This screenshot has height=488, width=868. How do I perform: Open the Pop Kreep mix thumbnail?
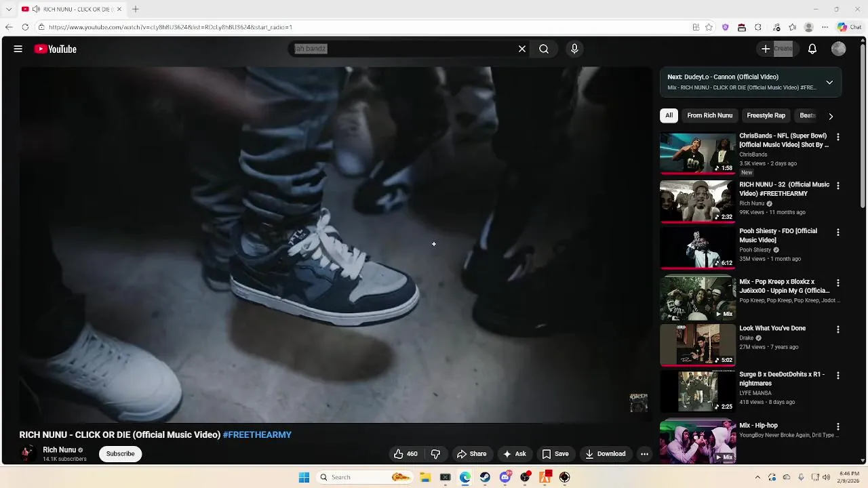(698, 297)
